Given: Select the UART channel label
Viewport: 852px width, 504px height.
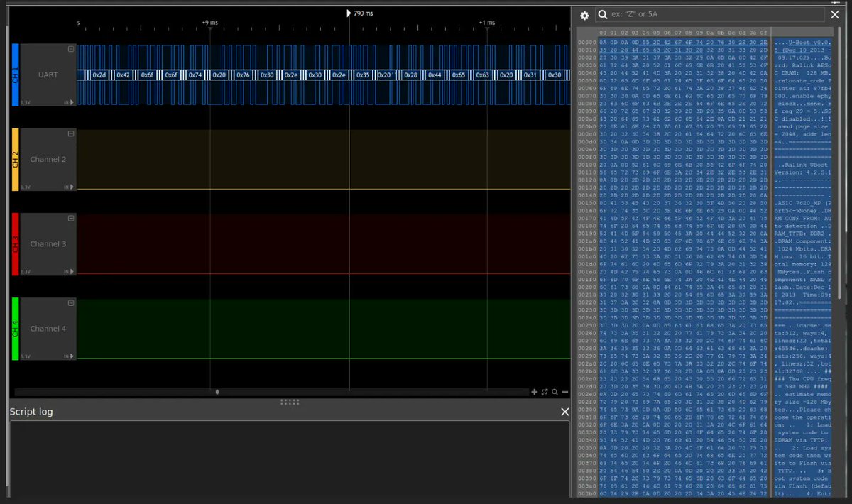Looking at the screenshot, I should [x=48, y=75].
